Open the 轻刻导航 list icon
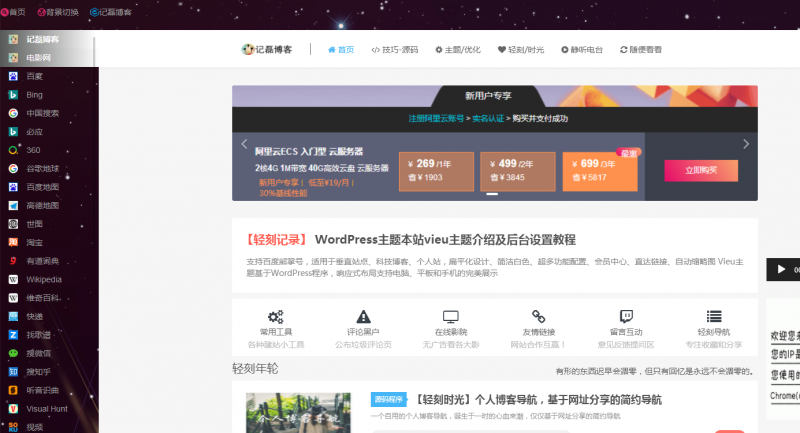 tap(714, 316)
